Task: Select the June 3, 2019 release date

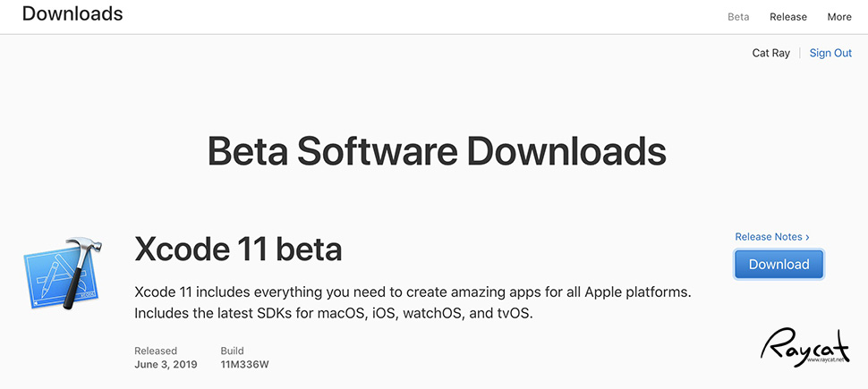Action: coord(166,365)
